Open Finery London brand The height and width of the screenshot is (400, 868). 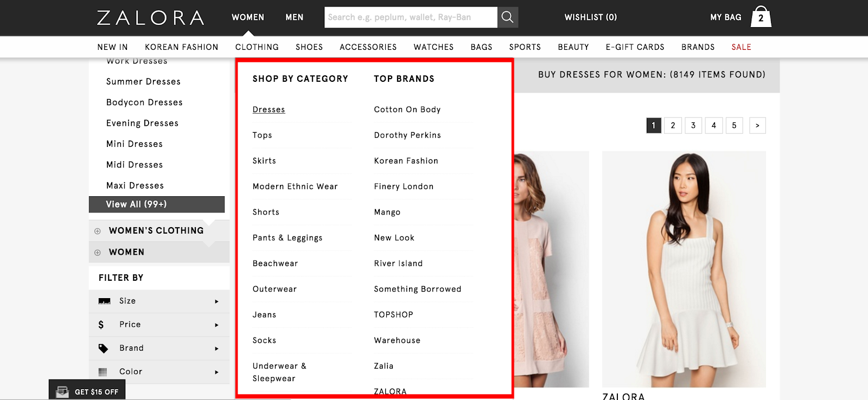404,186
